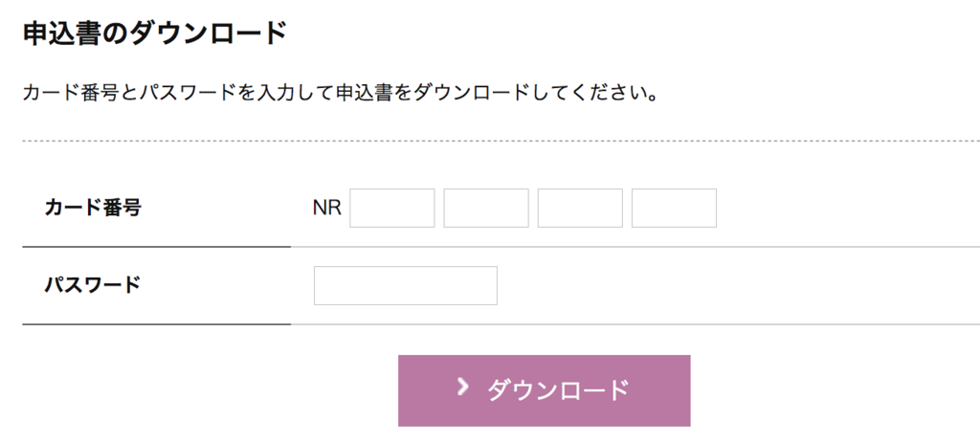
Task: Click the divider line under パスワード row
Action: click(x=501, y=324)
